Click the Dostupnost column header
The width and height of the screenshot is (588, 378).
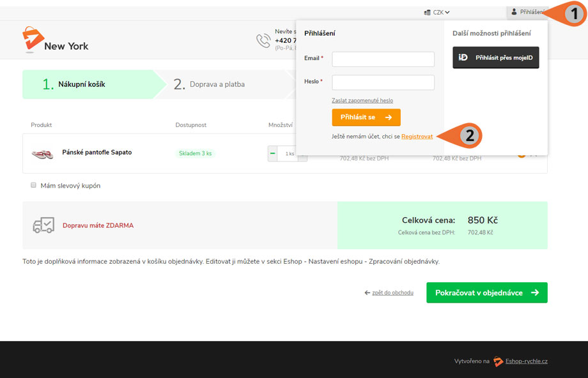(x=191, y=125)
